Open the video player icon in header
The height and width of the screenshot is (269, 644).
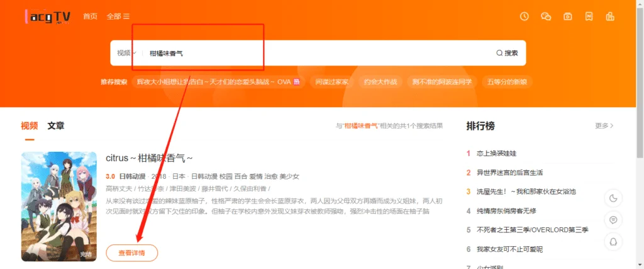[x=568, y=16]
